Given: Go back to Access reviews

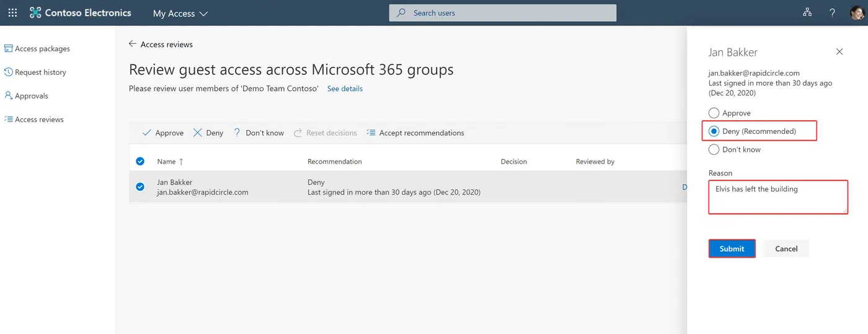Looking at the screenshot, I should (161, 44).
